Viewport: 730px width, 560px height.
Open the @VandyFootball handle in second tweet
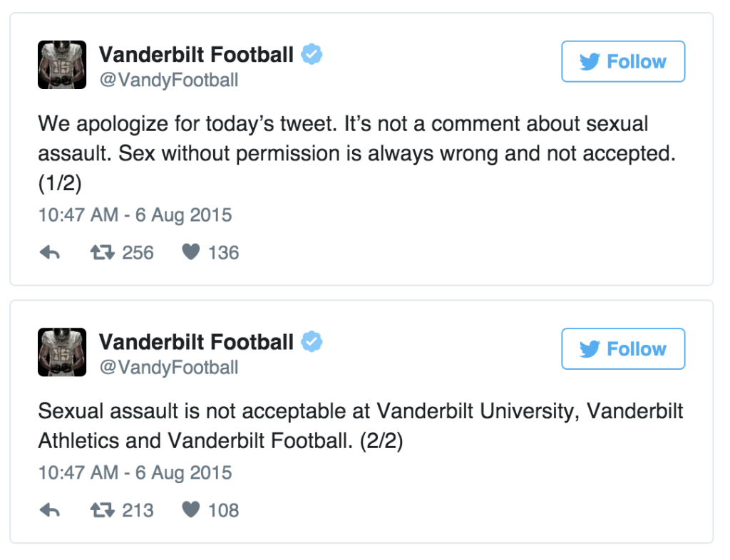[x=168, y=368]
